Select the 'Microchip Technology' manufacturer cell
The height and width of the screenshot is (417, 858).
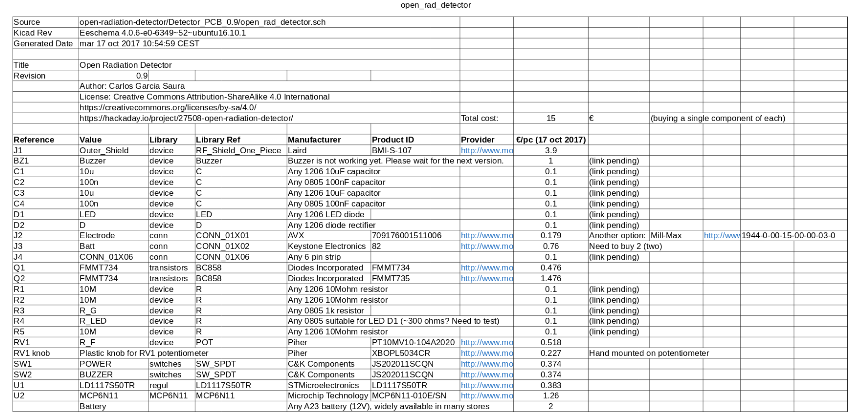(x=328, y=396)
